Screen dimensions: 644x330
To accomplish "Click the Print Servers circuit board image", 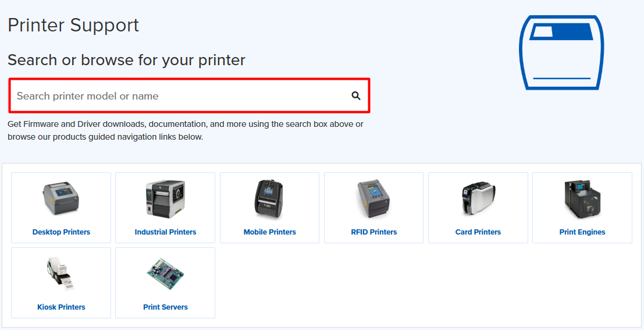I will [165, 275].
